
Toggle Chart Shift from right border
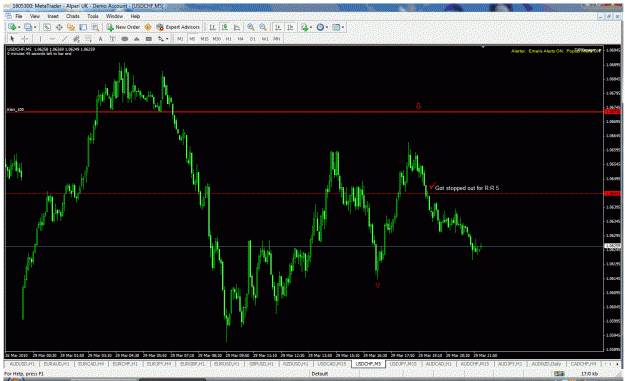290,27
